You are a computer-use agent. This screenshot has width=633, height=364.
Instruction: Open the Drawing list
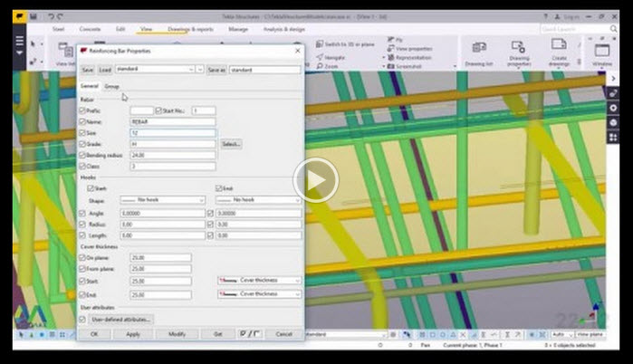click(479, 53)
